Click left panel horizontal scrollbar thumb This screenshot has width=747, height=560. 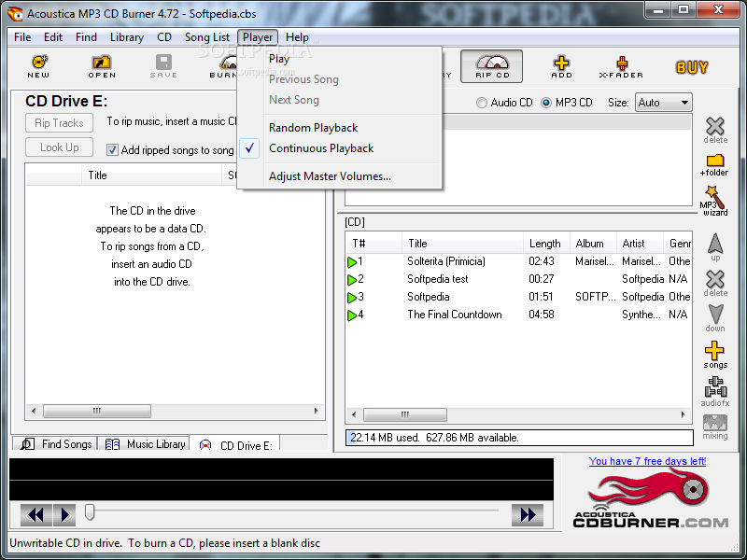pyautogui.click(x=97, y=411)
